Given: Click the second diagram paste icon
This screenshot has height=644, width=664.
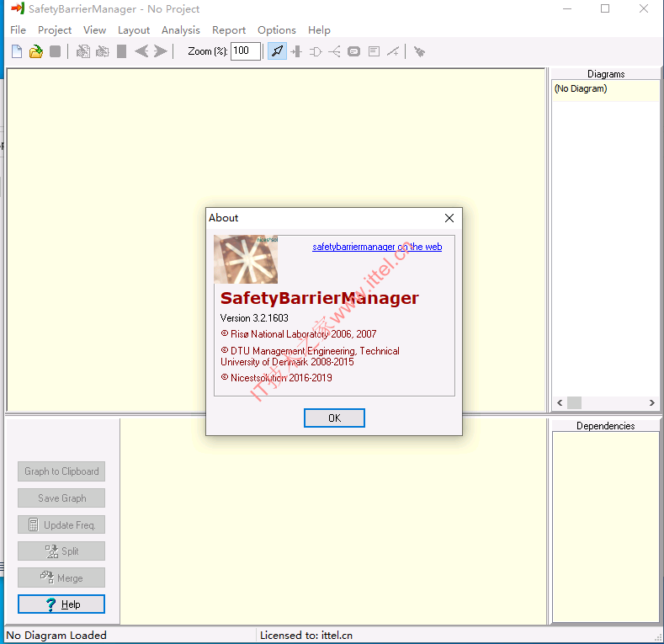Looking at the screenshot, I should (103, 51).
